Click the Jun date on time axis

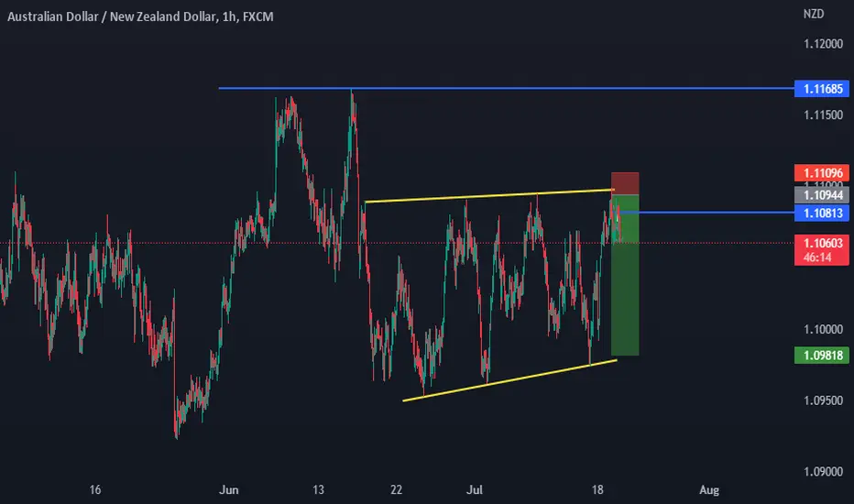(x=229, y=490)
